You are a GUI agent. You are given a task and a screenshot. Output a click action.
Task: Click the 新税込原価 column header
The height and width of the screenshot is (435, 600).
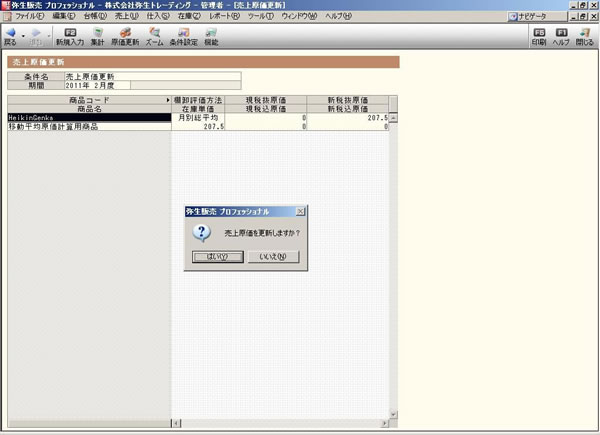347,109
